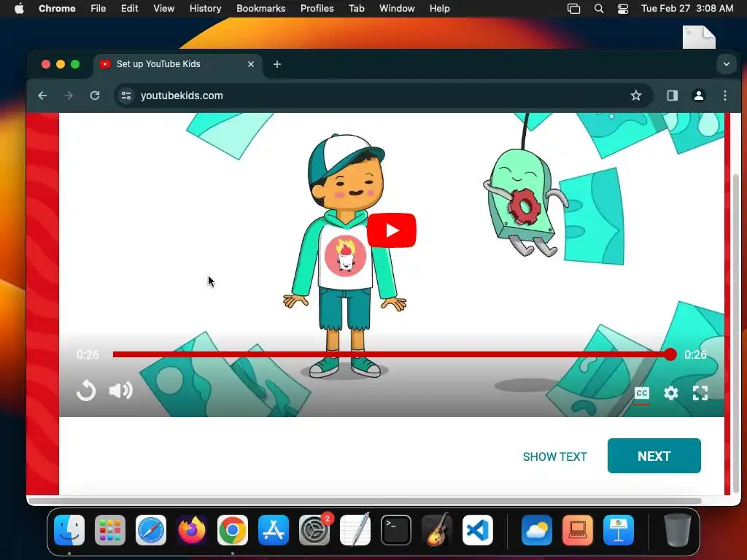This screenshot has height=560, width=747.
Task: Bookmark this page with the star icon
Action: (x=636, y=96)
